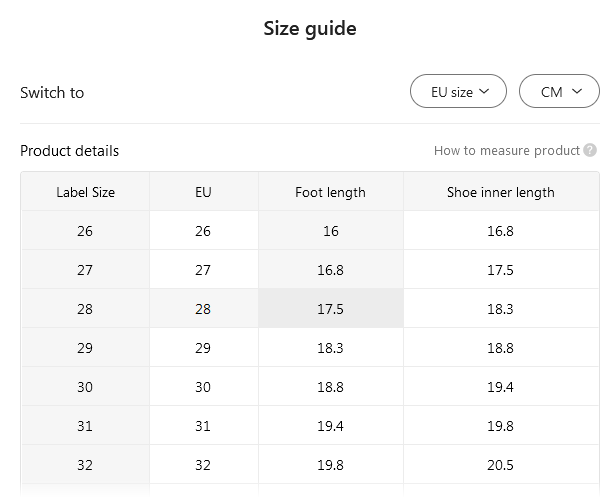This screenshot has height=501, width=611.
Task: Expand the CM unit dropdown
Action: click(559, 92)
